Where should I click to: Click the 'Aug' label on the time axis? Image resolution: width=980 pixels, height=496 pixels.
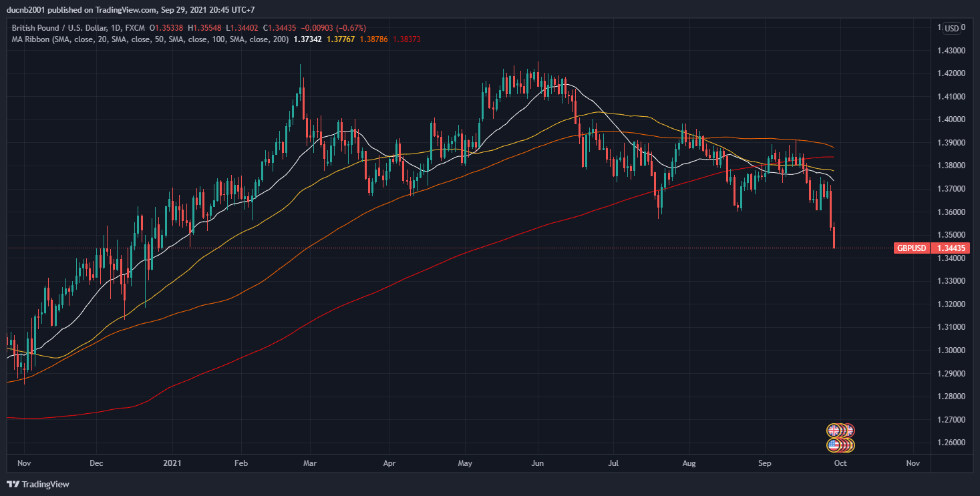[x=690, y=463]
